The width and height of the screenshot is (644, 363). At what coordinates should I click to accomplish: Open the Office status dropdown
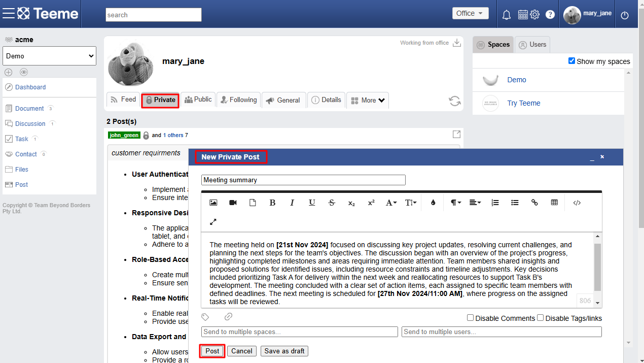[471, 13]
